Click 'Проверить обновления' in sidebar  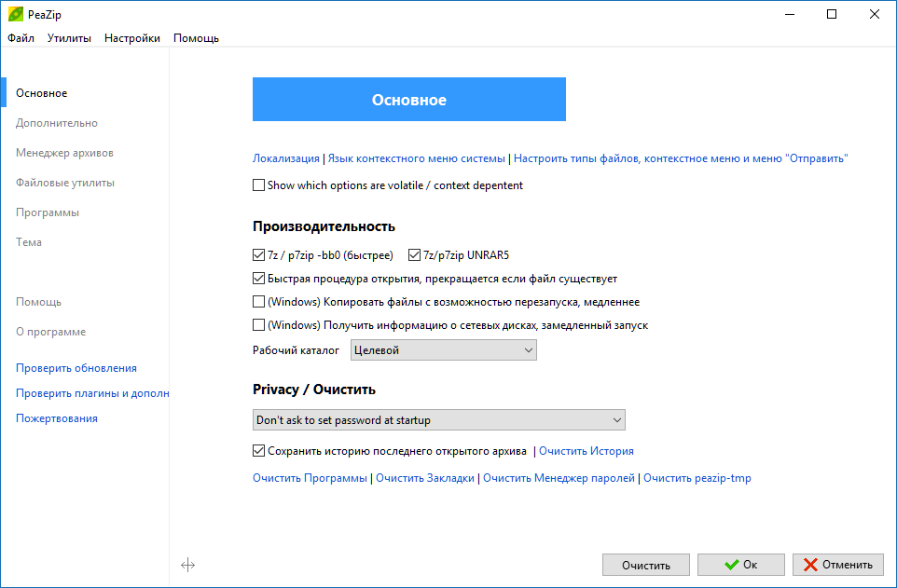(76, 368)
